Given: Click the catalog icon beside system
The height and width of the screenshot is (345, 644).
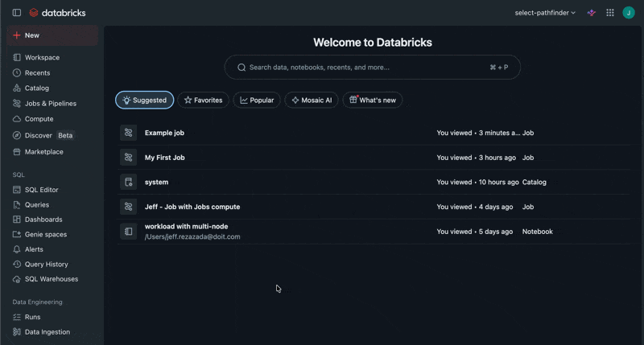Looking at the screenshot, I should click(x=129, y=182).
